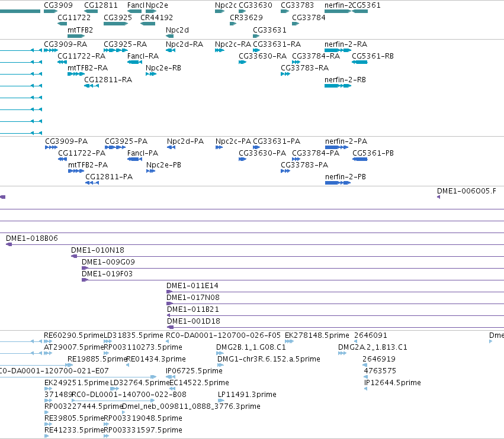Click the AT29007.5prime EST label

point(73,348)
